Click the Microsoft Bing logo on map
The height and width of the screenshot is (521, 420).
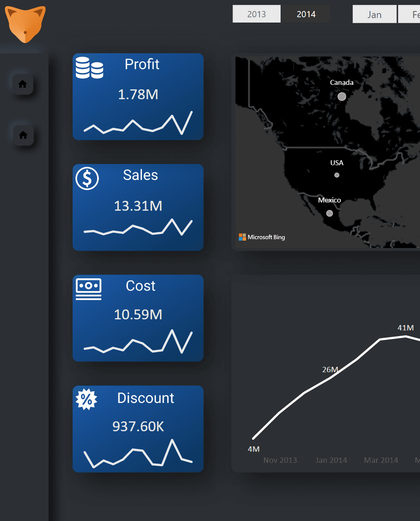pyautogui.click(x=262, y=237)
